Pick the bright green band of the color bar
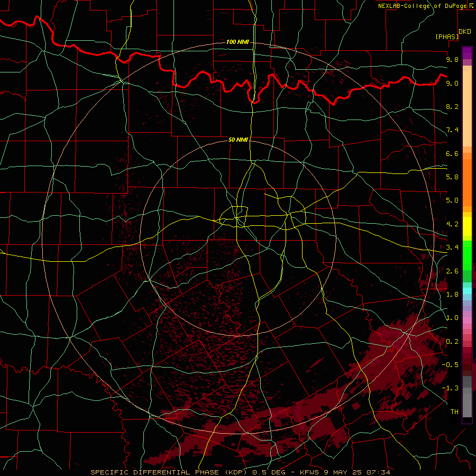The width and height of the screenshot is (476, 476). point(467,255)
